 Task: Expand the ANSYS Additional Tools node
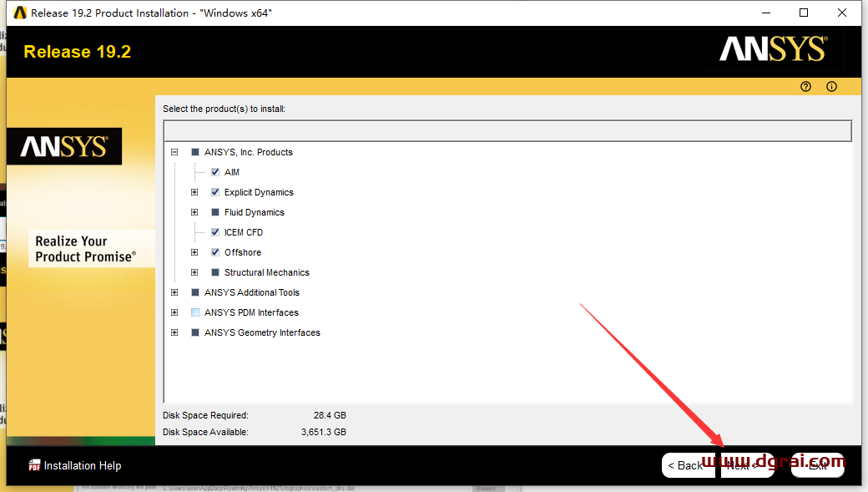(x=174, y=292)
